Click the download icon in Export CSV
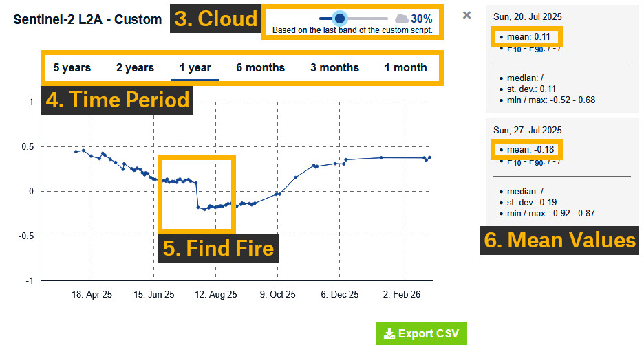The width and height of the screenshot is (644, 356). 389,333
